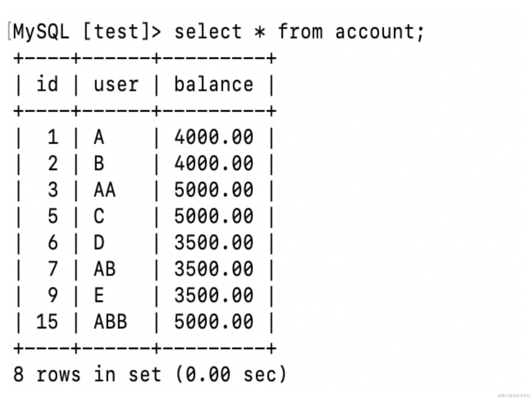The width and height of the screenshot is (532, 399).
Task: Click balance 5000.00 of user AA
Action: pos(214,190)
